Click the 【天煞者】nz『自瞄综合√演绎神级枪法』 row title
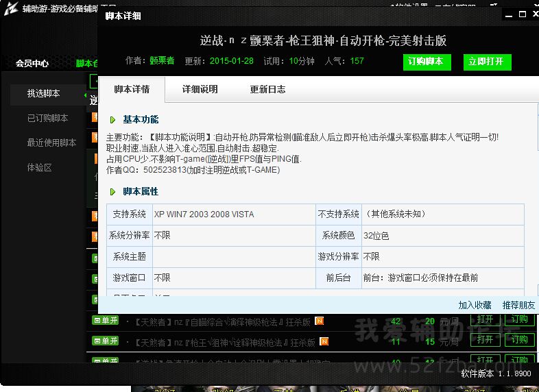 click(221, 322)
